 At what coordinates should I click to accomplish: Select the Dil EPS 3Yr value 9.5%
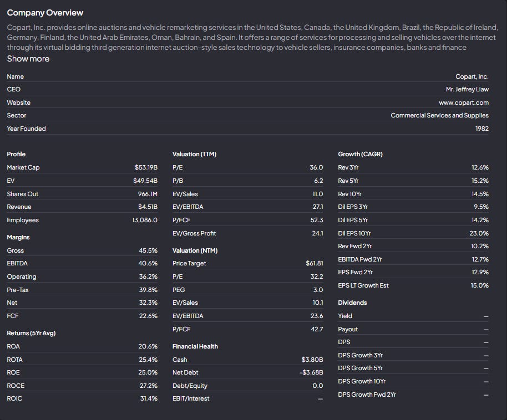coord(481,207)
